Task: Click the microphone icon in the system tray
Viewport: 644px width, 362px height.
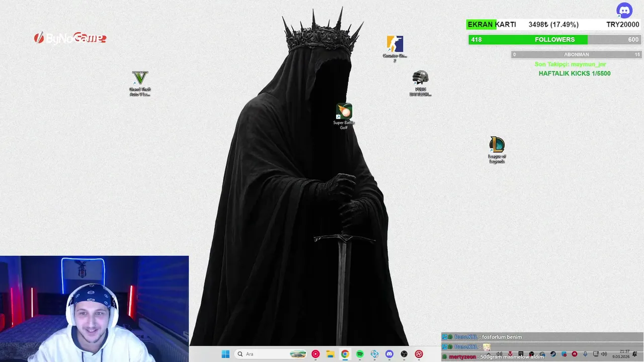Action: tap(585, 354)
